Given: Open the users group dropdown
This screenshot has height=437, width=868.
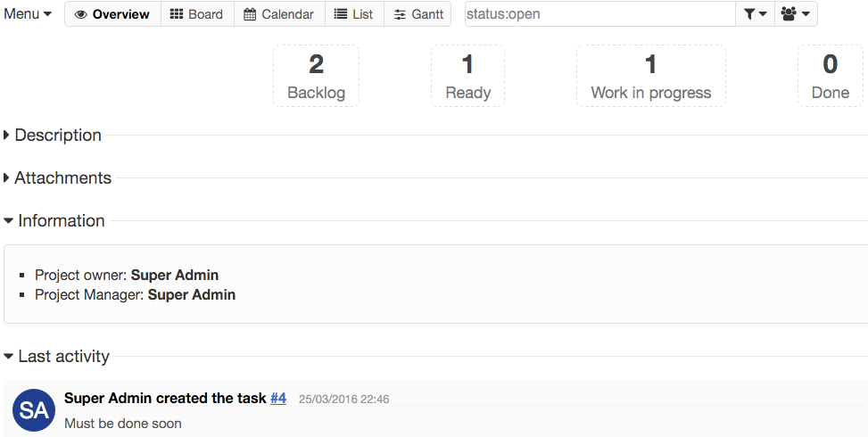Looking at the screenshot, I should (796, 14).
